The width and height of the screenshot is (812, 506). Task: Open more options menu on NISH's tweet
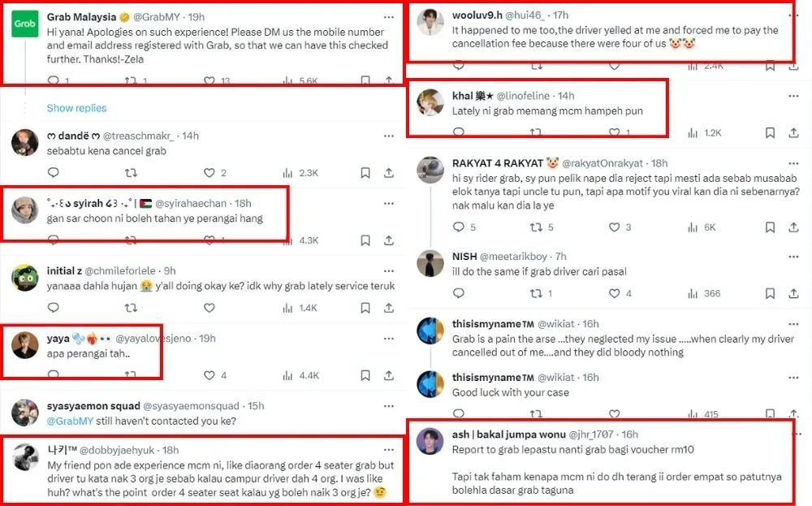click(x=793, y=257)
